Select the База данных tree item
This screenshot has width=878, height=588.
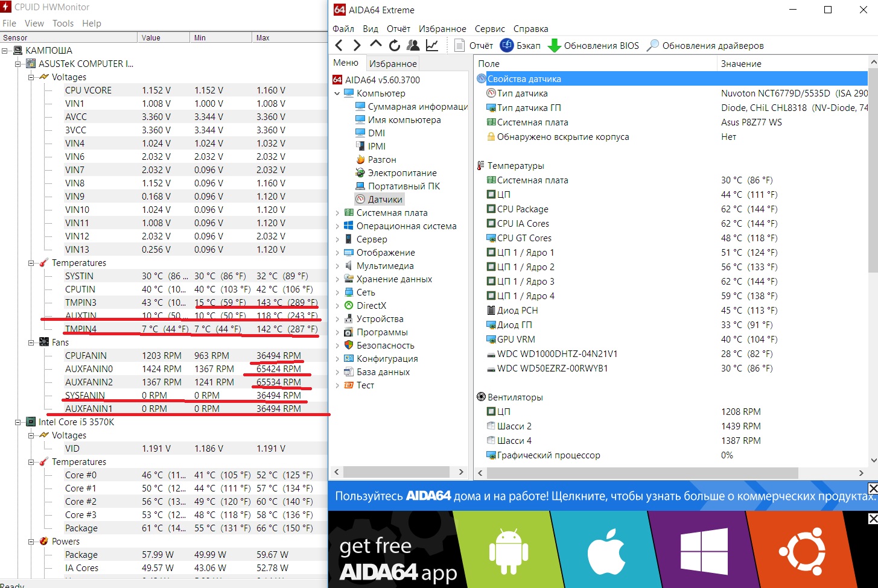point(383,372)
